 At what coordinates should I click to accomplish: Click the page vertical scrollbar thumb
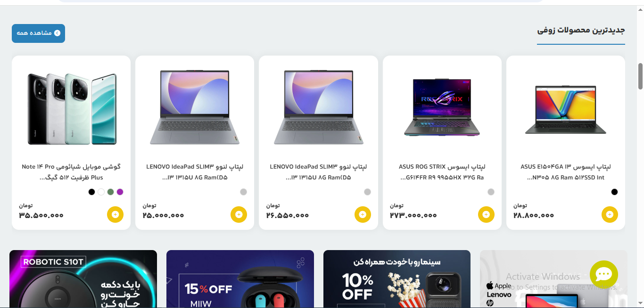[640, 76]
